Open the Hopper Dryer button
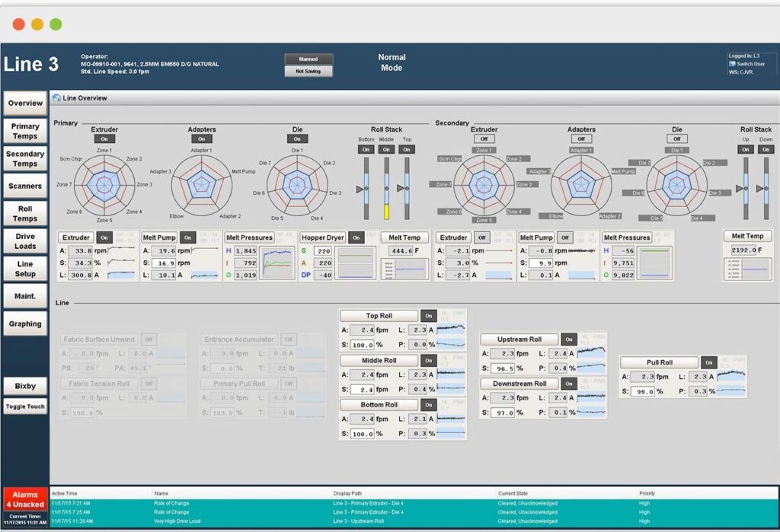Viewport: 780px width, 532px height. pyautogui.click(x=322, y=237)
